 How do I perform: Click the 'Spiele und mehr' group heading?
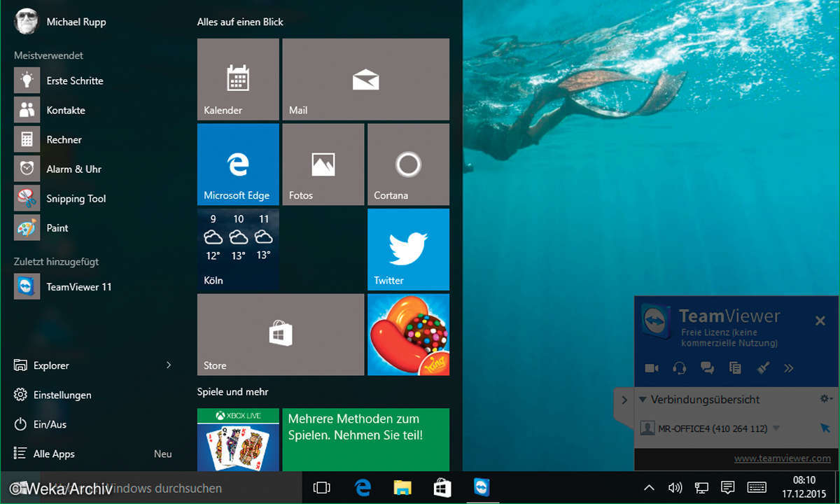click(232, 392)
